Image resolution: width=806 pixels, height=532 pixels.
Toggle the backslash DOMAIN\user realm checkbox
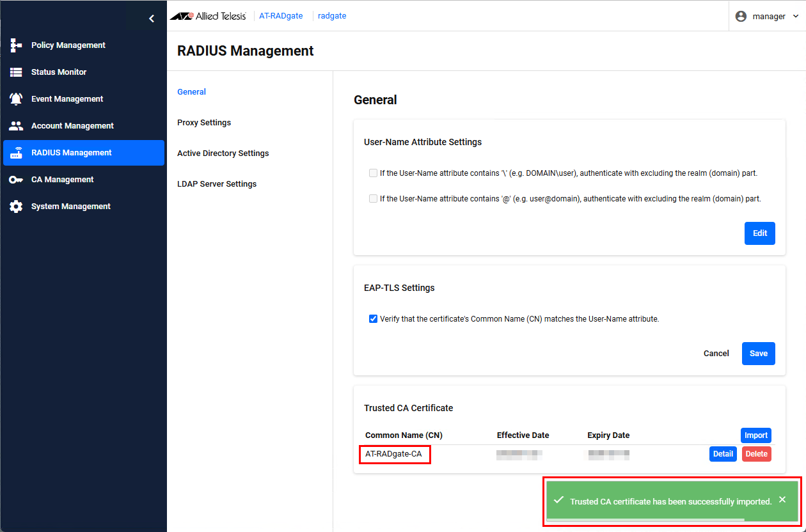click(373, 173)
